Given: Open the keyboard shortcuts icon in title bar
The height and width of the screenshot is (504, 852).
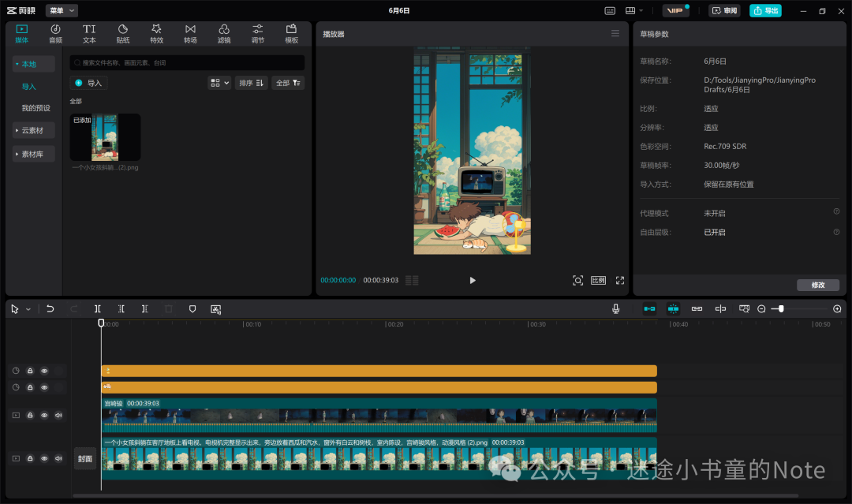Looking at the screenshot, I should tap(610, 10).
